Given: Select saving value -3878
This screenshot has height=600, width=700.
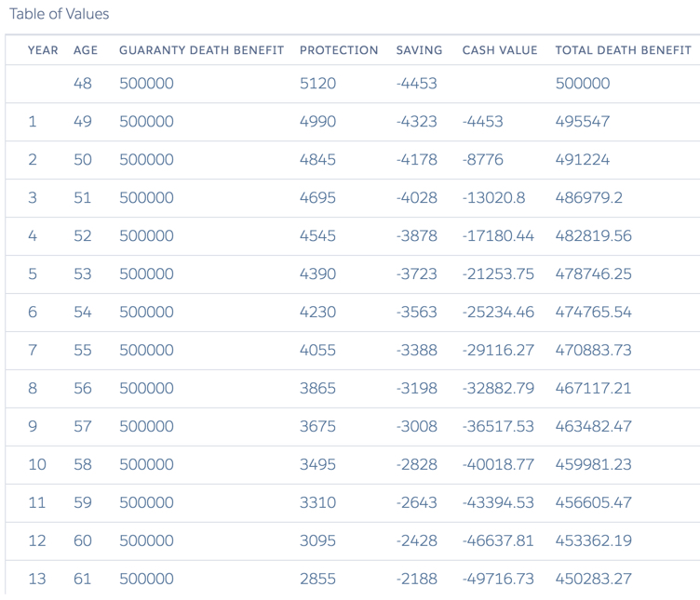Looking at the screenshot, I should pyautogui.click(x=416, y=236).
